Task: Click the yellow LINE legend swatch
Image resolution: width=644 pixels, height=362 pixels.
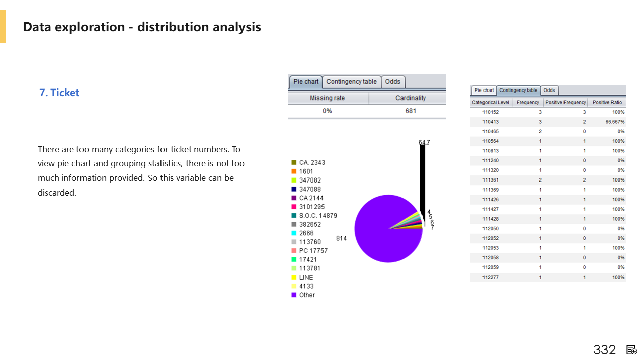Action: (294, 278)
